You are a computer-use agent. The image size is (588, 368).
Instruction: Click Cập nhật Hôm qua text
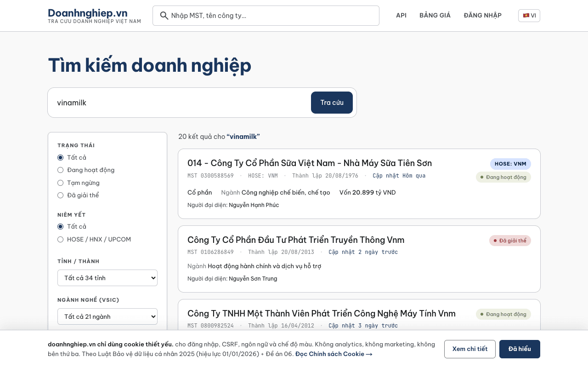tap(399, 176)
